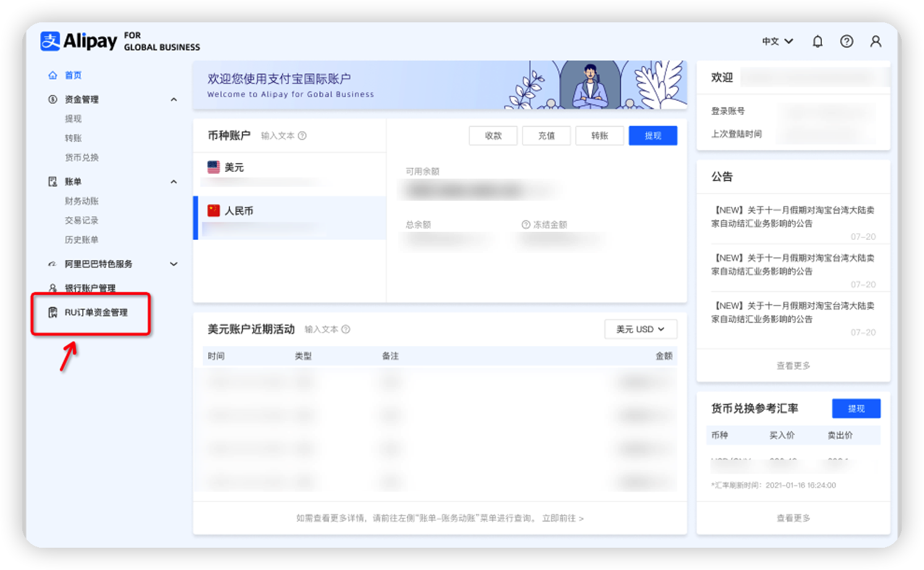Open 货币兑换 in the sidebar

pos(82,158)
